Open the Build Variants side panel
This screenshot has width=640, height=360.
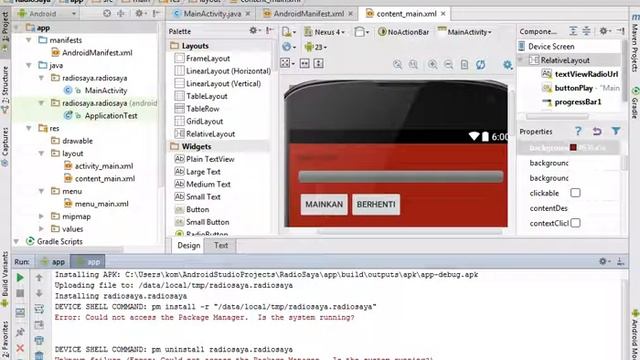click(x=5, y=280)
